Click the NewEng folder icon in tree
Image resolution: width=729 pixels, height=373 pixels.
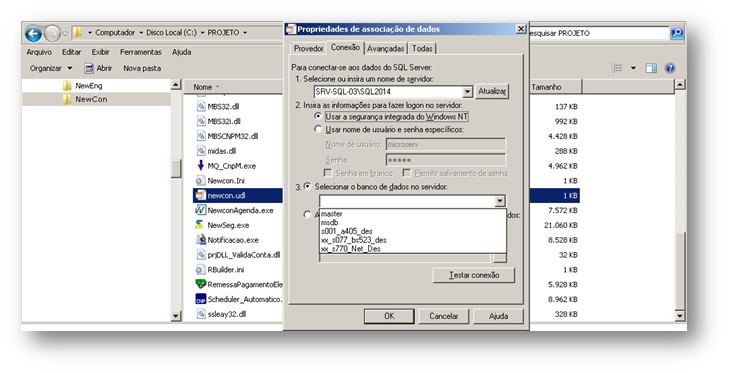pyautogui.click(x=67, y=86)
